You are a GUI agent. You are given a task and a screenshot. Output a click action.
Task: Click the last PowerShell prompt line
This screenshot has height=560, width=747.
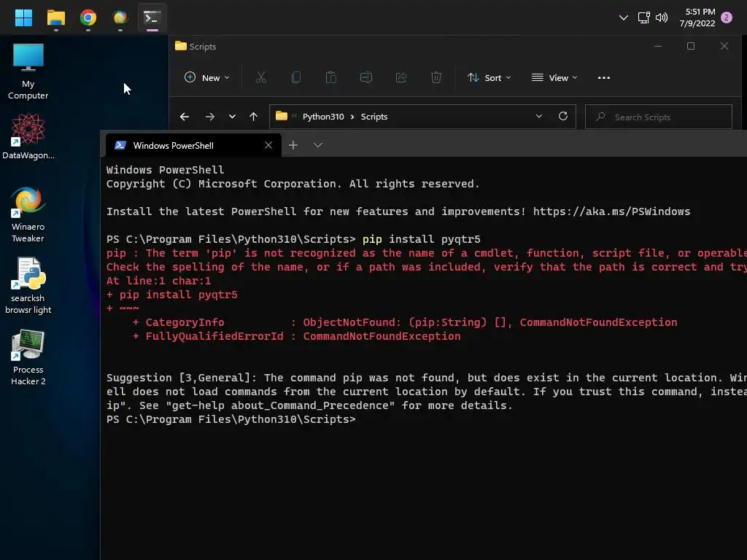point(231,419)
